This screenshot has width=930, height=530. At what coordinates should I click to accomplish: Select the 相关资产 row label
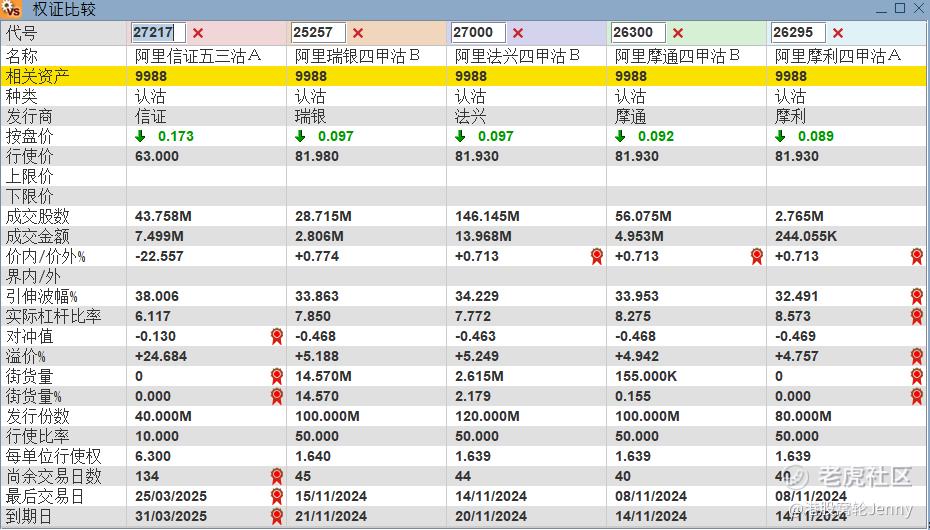pyautogui.click(x=37, y=76)
